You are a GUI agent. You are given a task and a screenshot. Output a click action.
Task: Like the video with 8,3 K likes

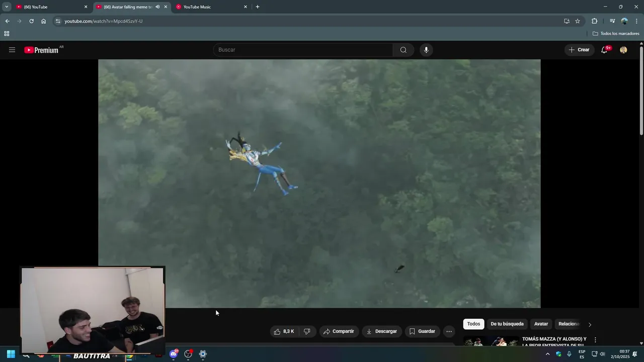(284, 331)
